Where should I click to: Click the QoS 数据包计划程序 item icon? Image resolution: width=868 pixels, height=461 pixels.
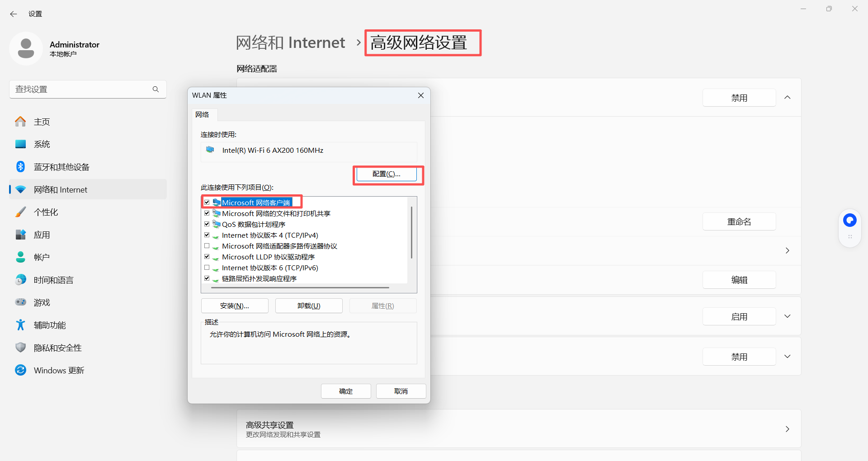click(x=217, y=224)
